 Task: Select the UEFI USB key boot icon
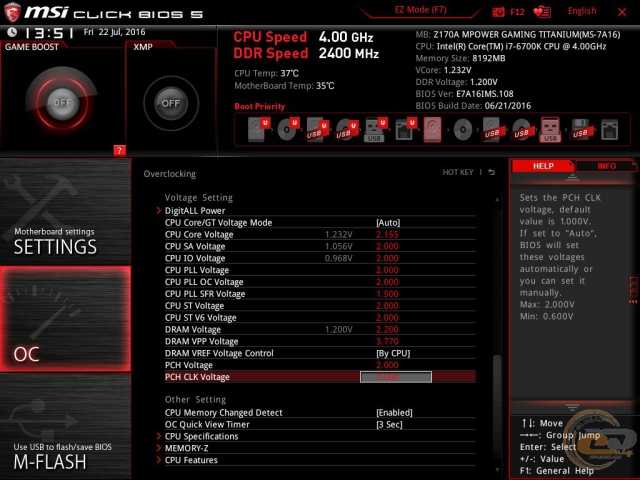coord(376,129)
